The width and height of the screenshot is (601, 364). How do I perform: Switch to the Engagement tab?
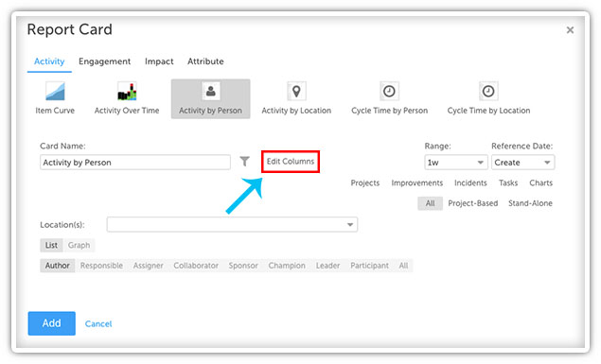pos(104,61)
